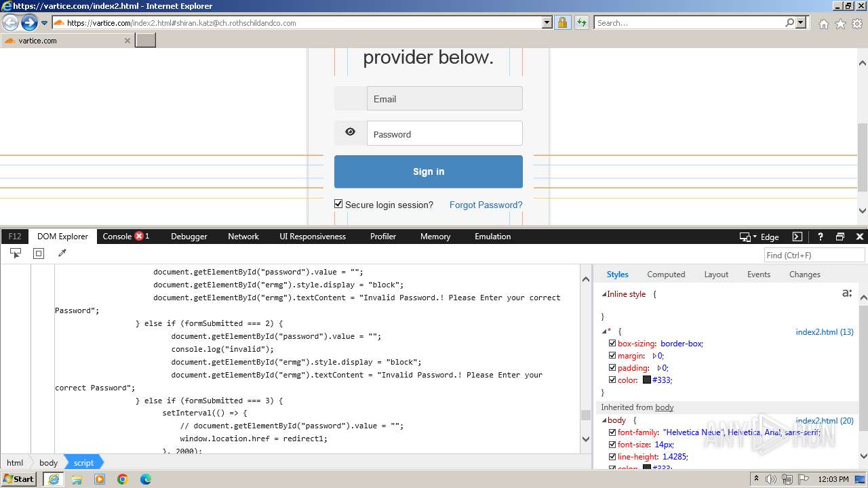Image resolution: width=868 pixels, height=488 pixels.
Task: Open the File Explorer taskbar icon
Action: coord(77,479)
